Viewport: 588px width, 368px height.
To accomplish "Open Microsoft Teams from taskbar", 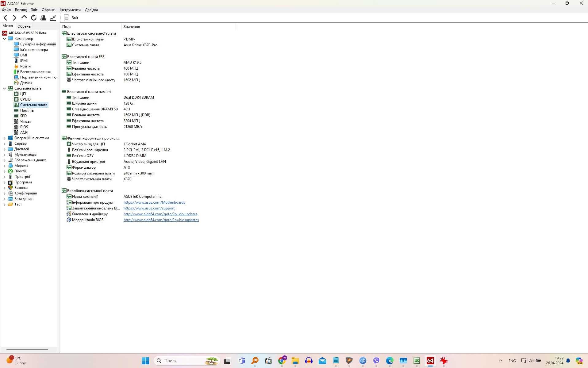I will click(242, 361).
